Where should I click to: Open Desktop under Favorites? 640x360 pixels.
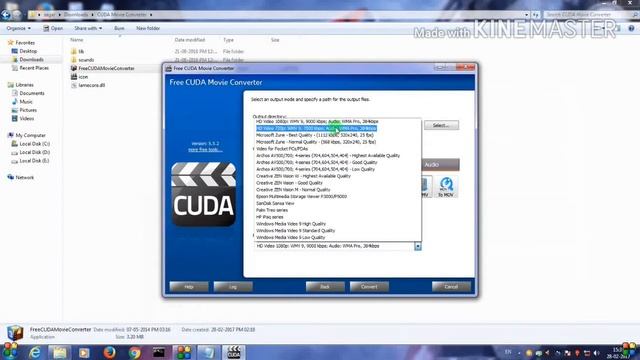click(x=28, y=51)
